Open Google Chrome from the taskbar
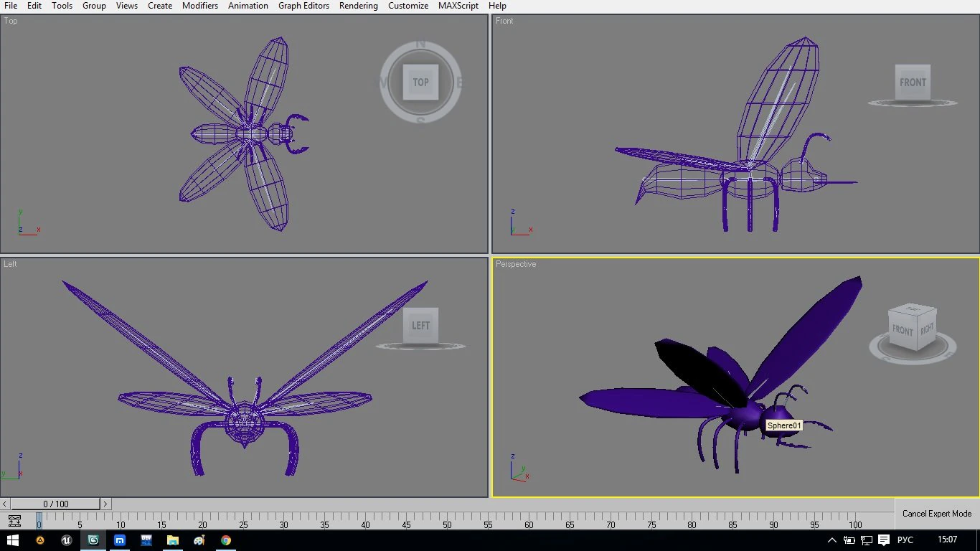 226,540
